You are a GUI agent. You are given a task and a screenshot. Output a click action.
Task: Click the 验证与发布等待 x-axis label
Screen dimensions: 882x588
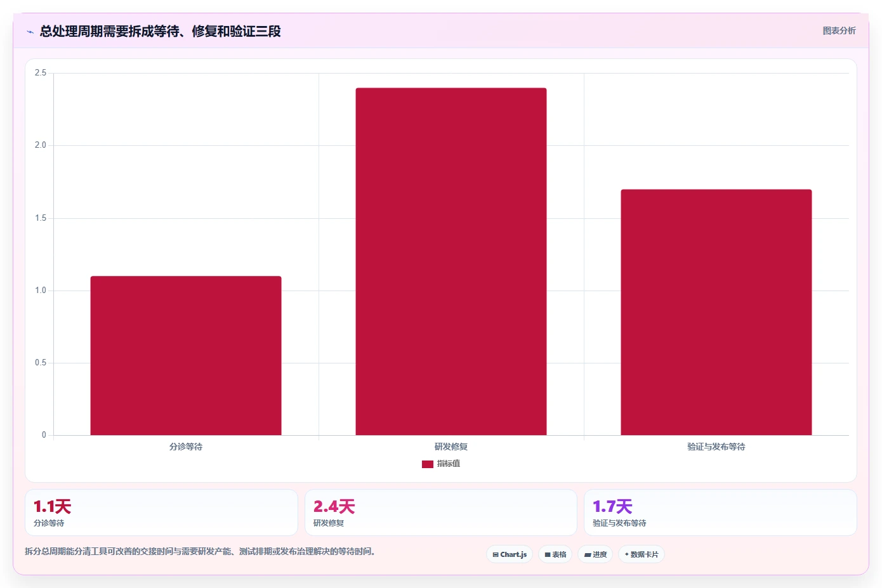716,447
